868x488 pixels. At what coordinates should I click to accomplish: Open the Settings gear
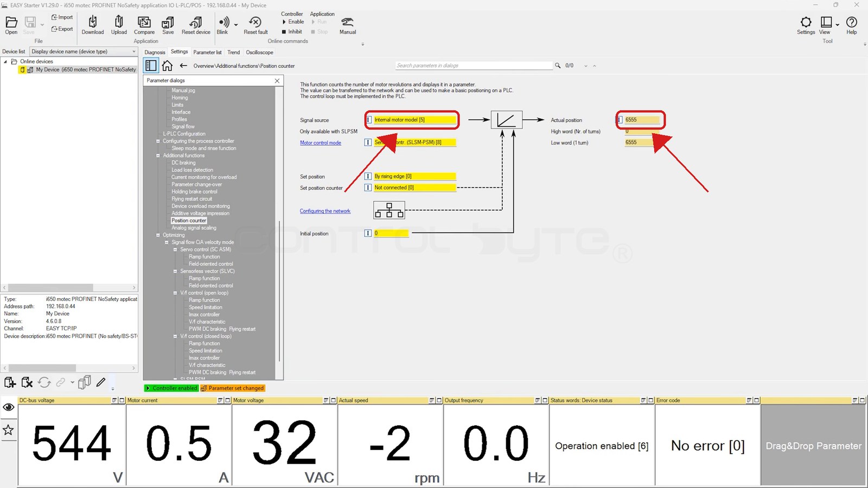coord(806,25)
